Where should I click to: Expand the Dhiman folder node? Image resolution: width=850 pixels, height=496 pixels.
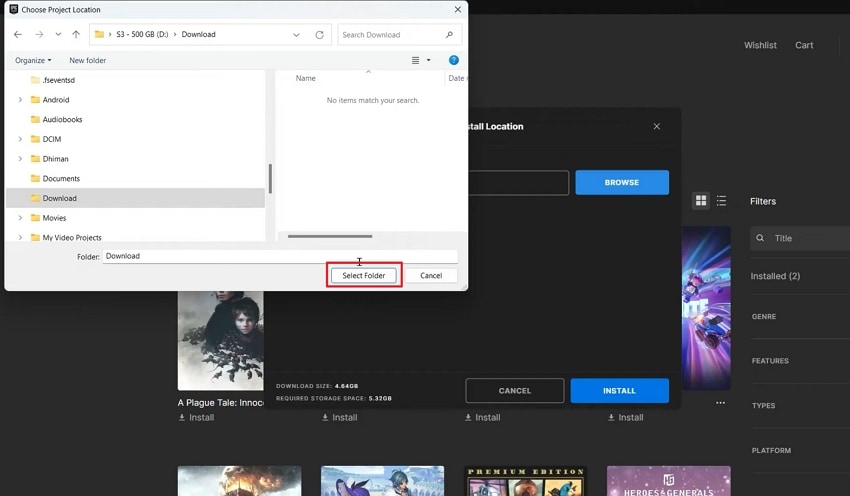(20, 159)
